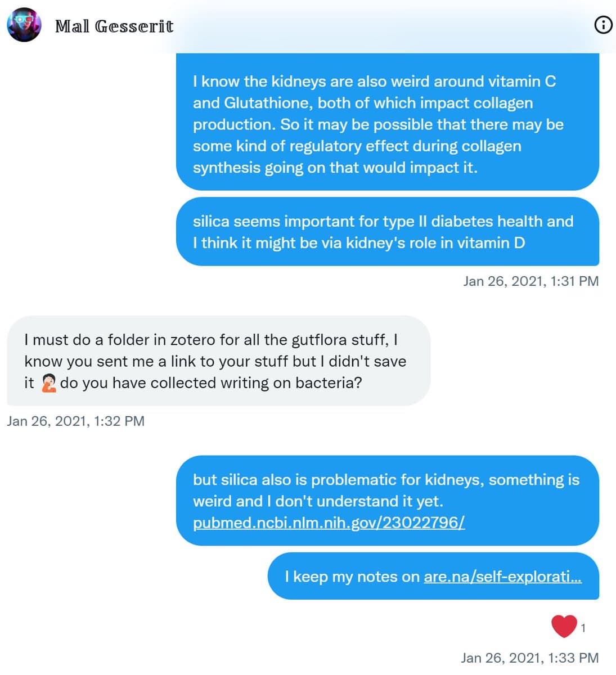Select the silica and type II diabetes message
The width and height of the screenshot is (616, 675).
point(387,231)
